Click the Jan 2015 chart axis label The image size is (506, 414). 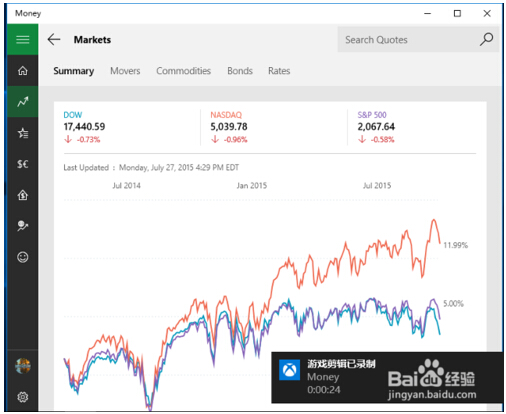(x=252, y=185)
